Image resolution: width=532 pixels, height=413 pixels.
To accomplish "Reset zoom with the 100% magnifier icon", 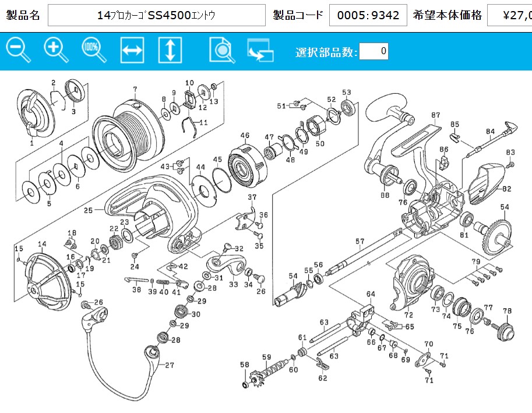I will click(x=94, y=51).
